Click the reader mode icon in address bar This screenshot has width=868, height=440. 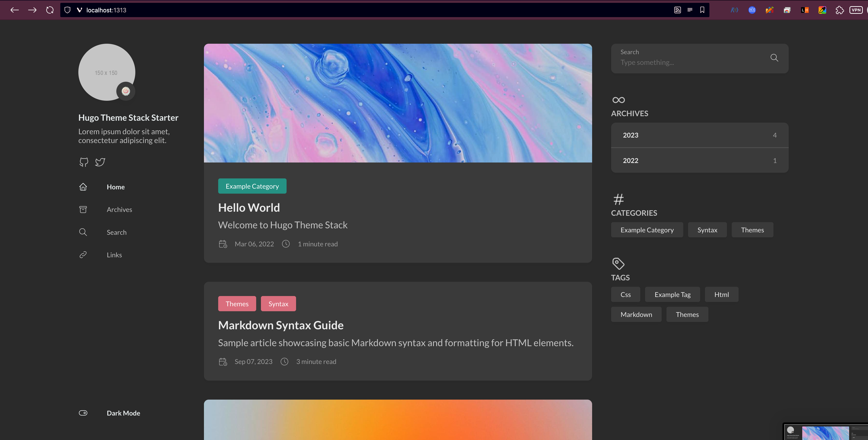click(690, 10)
